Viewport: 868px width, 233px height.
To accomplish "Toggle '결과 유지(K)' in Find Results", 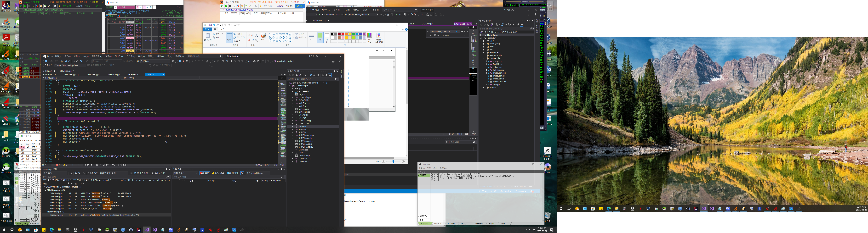I will [x=158, y=173].
